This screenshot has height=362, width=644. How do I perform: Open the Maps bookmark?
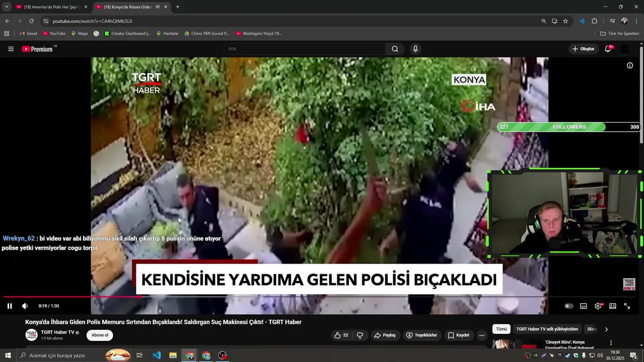[x=79, y=34]
